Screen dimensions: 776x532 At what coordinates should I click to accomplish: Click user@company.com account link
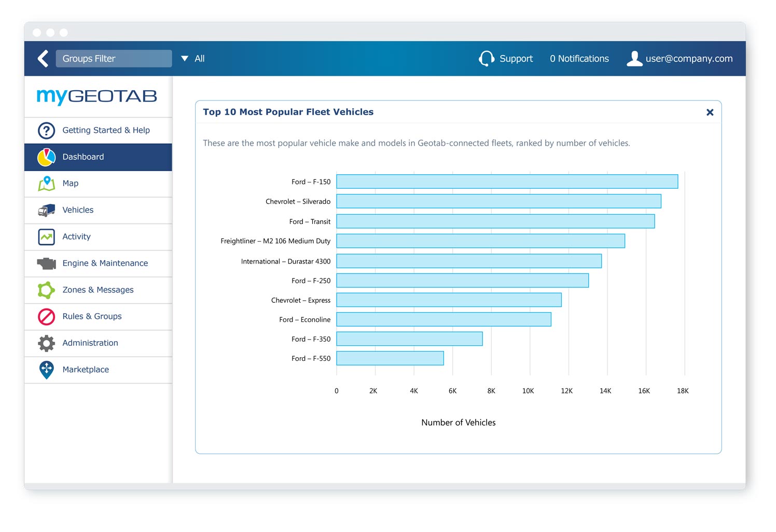tap(689, 59)
